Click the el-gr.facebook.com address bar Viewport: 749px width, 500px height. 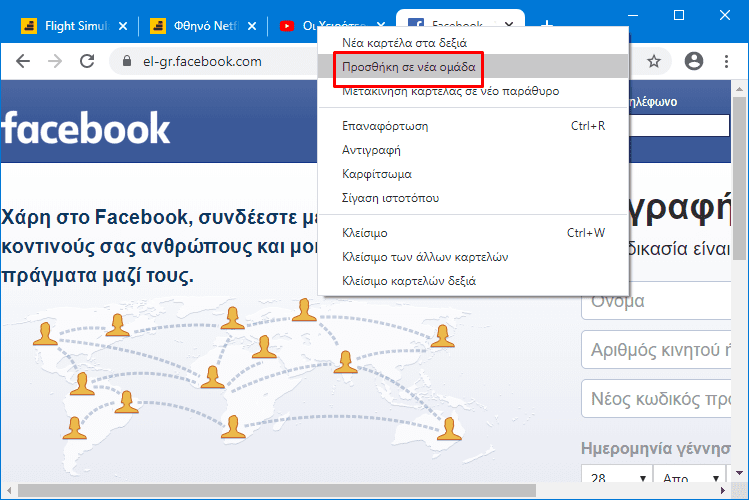202,61
